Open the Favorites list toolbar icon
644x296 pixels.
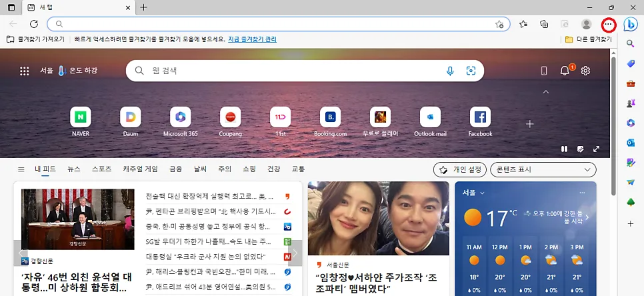tap(523, 24)
